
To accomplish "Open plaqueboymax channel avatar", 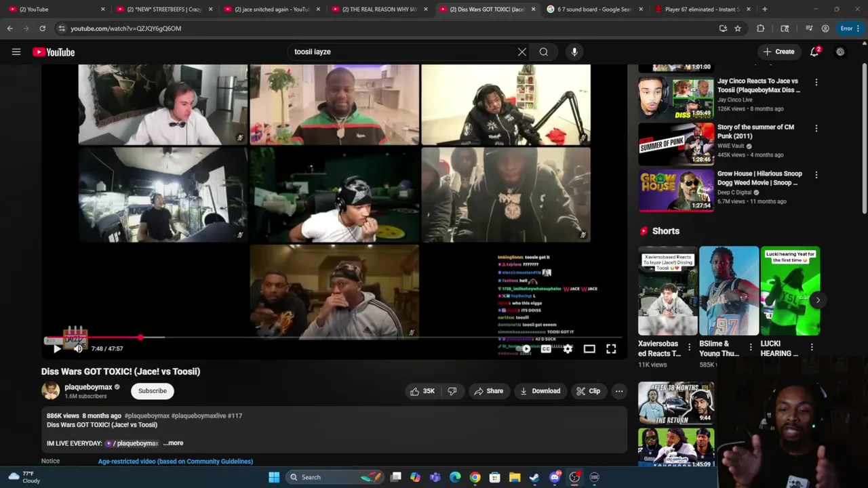I will pos(51,390).
